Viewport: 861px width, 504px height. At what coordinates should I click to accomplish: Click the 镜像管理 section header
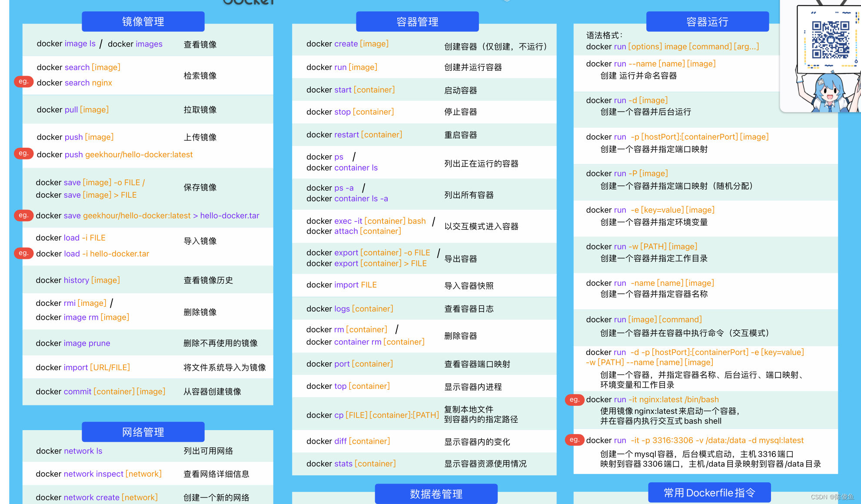[143, 21]
